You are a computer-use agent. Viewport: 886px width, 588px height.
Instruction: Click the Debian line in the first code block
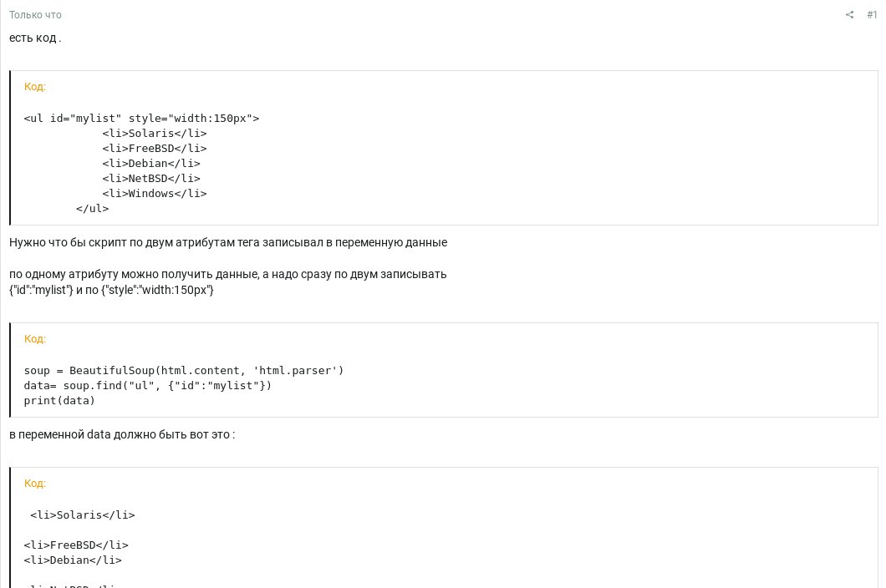151,164
